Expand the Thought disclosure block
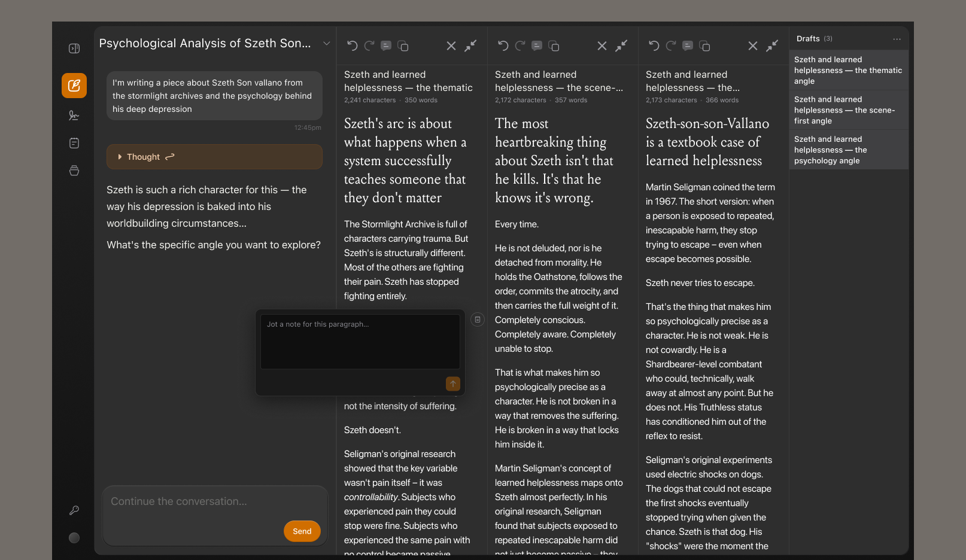This screenshot has width=966, height=560. [x=214, y=157]
